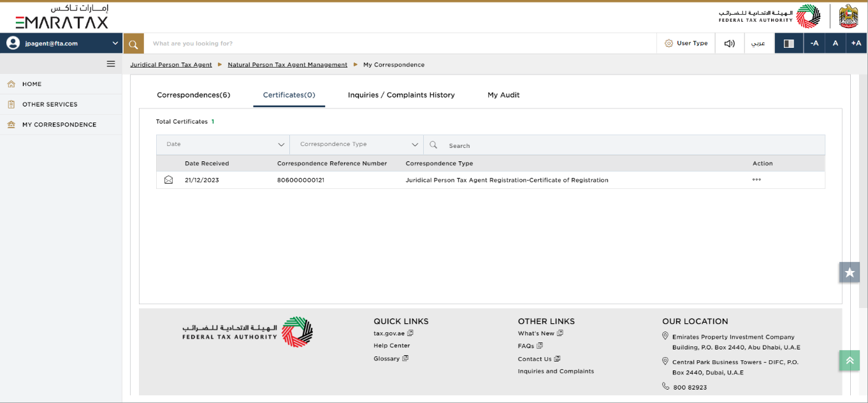
Task: Reset font size with A
Action: 835,43
